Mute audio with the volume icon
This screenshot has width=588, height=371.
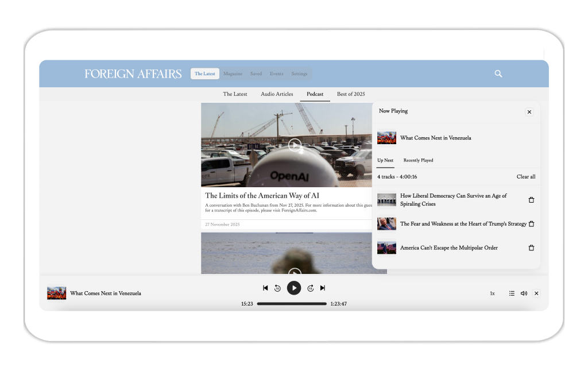524,293
